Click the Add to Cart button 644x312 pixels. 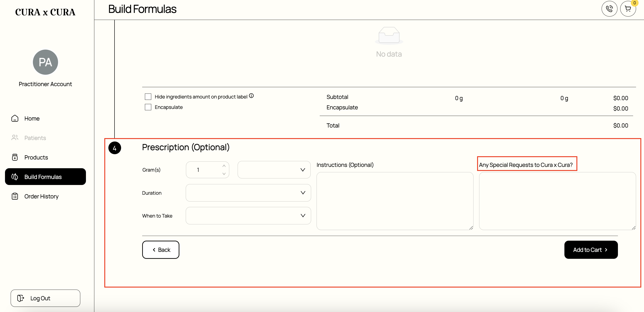pyautogui.click(x=591, y=250)
